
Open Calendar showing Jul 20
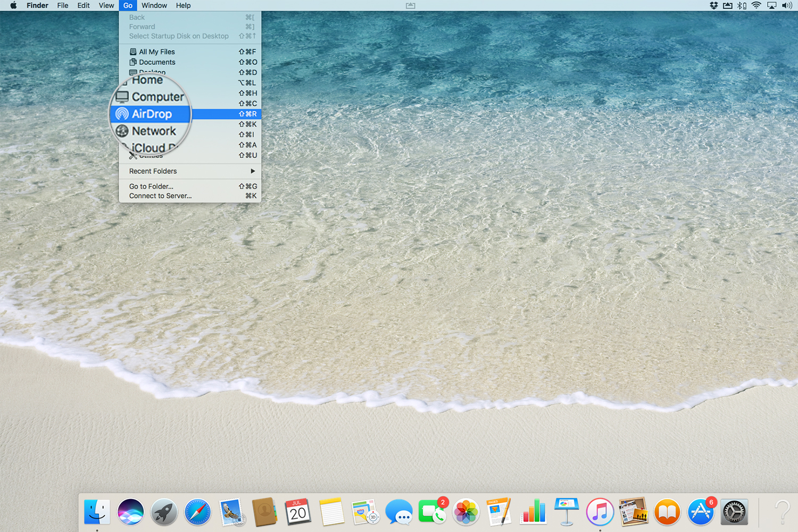tap(298, 512)
